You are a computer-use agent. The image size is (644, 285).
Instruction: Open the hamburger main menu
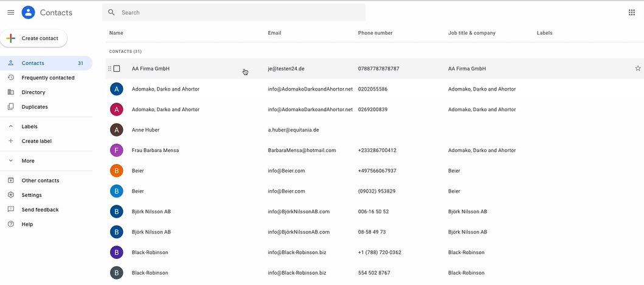point(10,13)
